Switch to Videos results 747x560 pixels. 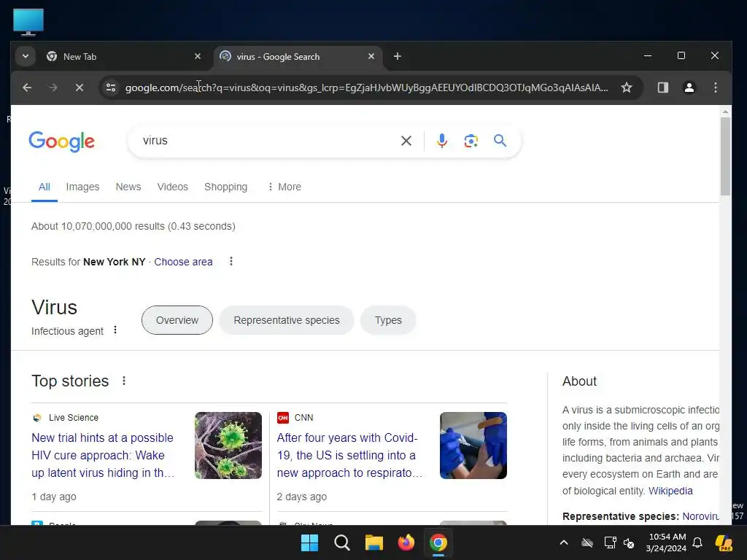click(x=172, y=187)
